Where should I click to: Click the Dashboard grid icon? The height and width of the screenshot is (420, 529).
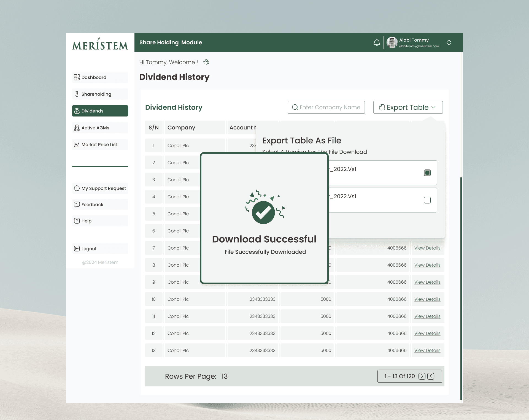coord(77,77)
